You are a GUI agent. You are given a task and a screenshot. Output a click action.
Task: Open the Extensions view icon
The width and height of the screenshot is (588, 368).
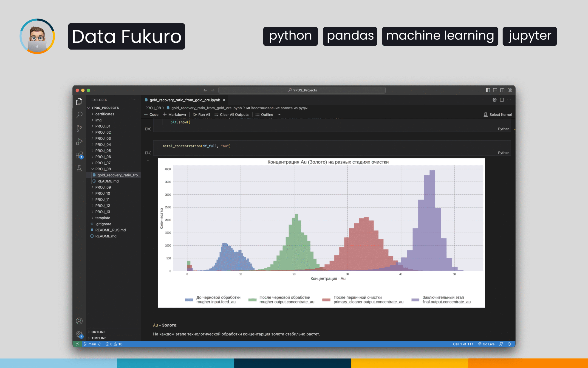[79, 155]
